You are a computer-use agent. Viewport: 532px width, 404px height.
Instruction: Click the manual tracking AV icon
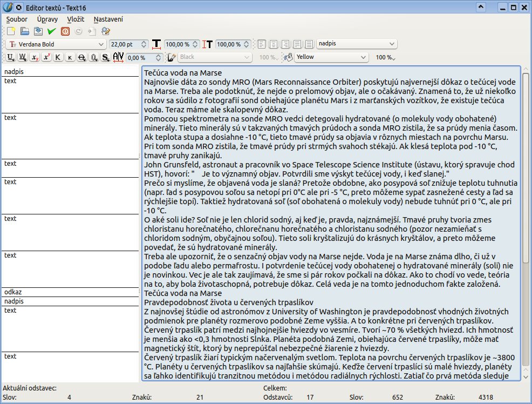(x=118, y=57)
